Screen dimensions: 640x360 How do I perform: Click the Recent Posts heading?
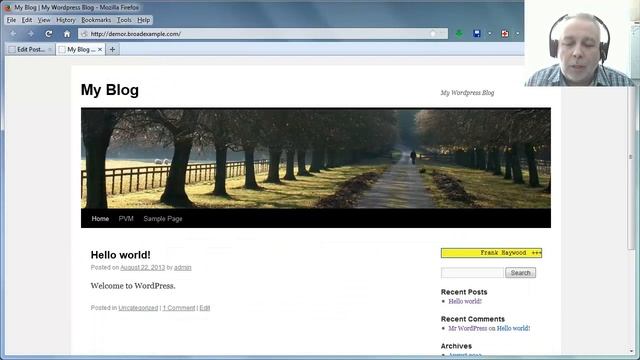click(x=464, y=292)
